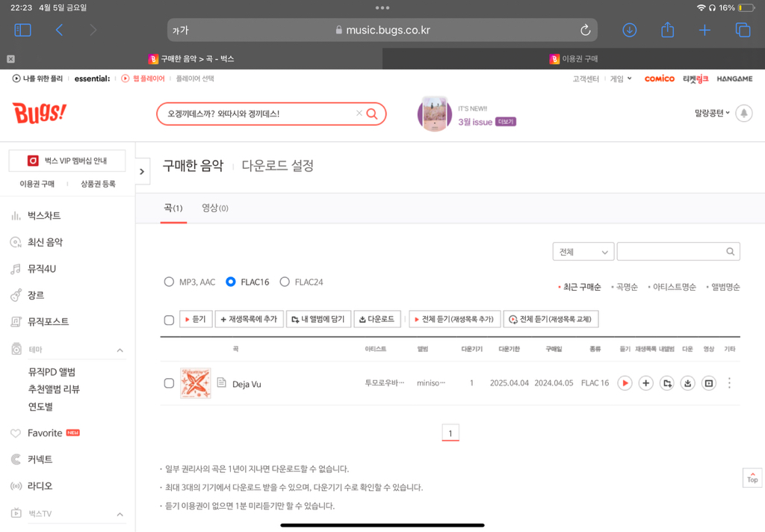765x532 pixels.
Task: Clear the search box text with X
Action: pyautogui.click(x=359, y=114)
